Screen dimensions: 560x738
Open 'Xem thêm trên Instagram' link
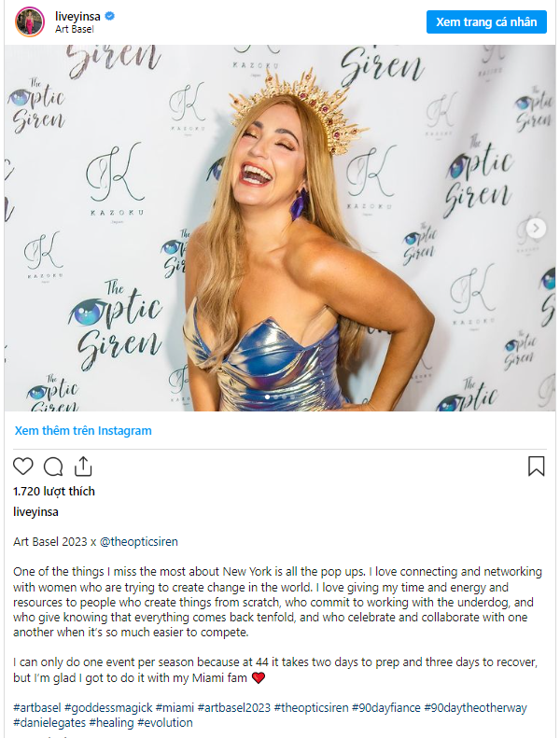pos(83,431)
